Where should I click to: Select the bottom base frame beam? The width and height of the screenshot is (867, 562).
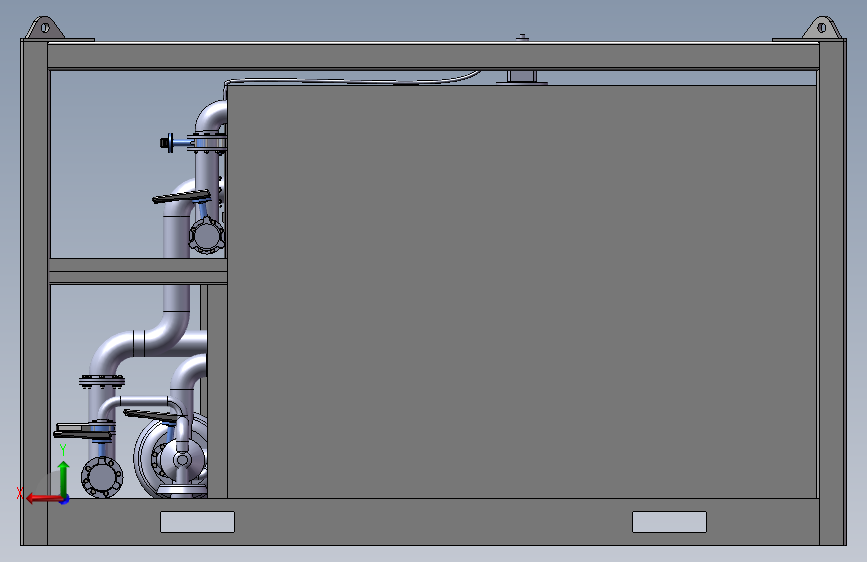tap(433, 522)
